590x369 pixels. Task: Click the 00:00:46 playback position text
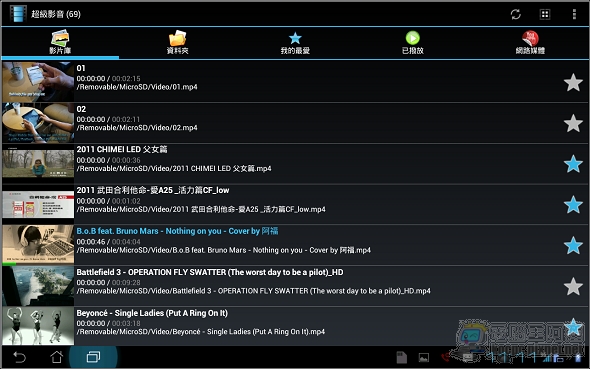coord(91,242)
